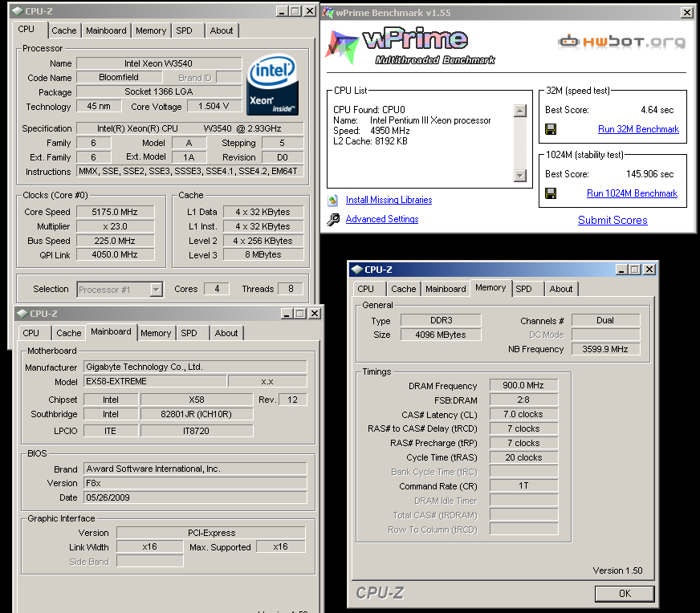Open the Processor #1 selection dropdown
Screen dimensions: 700x613
click(x=156, y=290)
